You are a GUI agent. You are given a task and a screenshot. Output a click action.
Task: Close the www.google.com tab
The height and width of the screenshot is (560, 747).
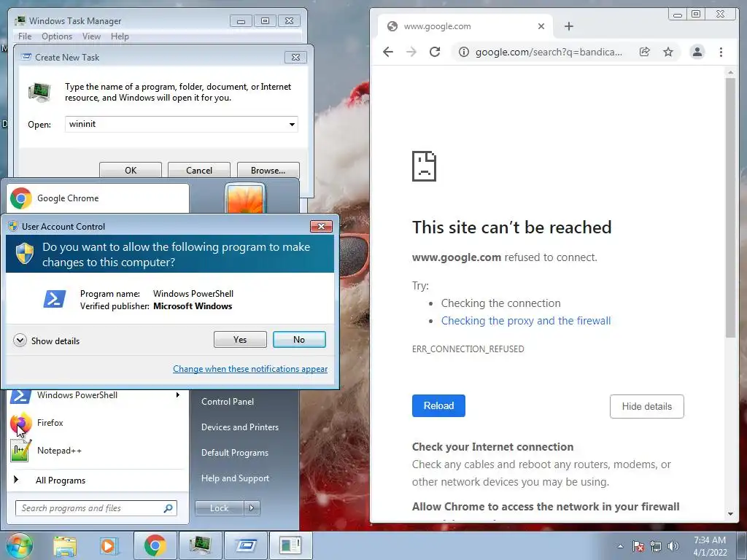[541, 26]
